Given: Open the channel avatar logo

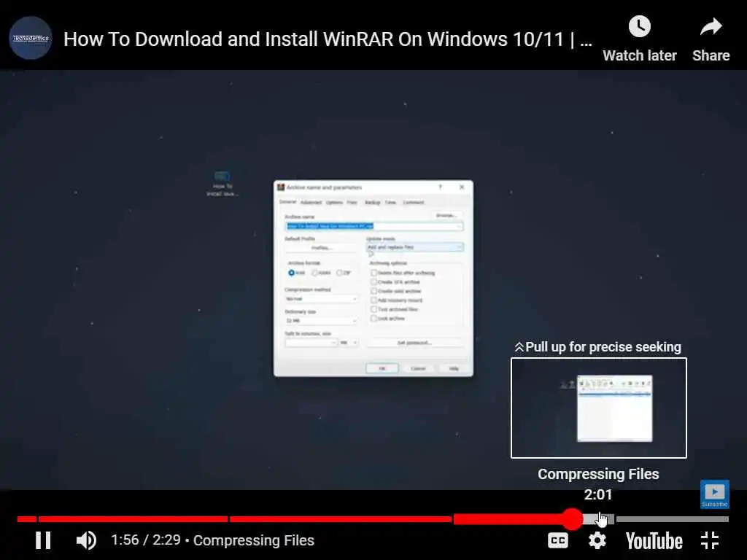Looking at the screenshot, I should (31, 38).
